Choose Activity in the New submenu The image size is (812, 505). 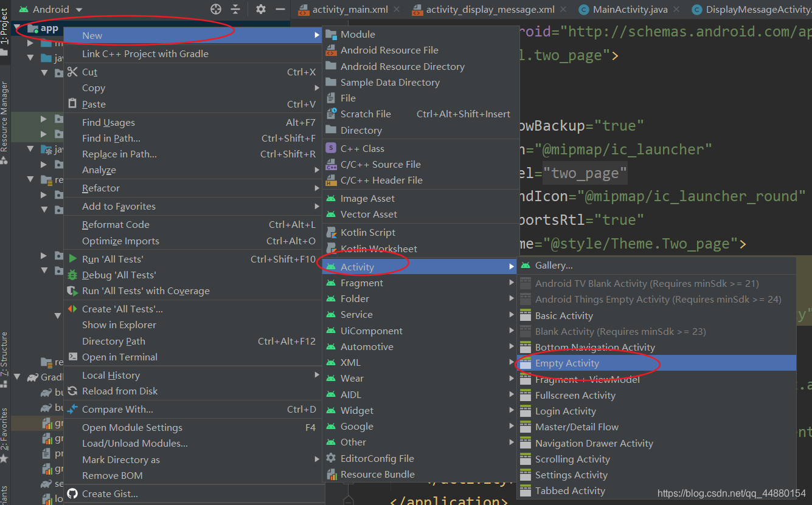point(420,267)
